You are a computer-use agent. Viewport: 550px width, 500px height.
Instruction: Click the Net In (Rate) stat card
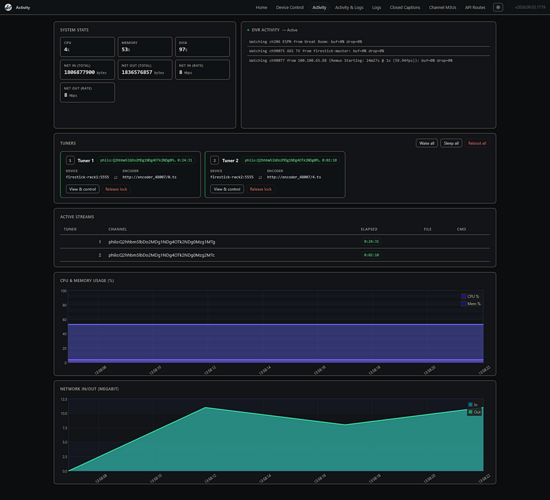(x=202, y=69)
